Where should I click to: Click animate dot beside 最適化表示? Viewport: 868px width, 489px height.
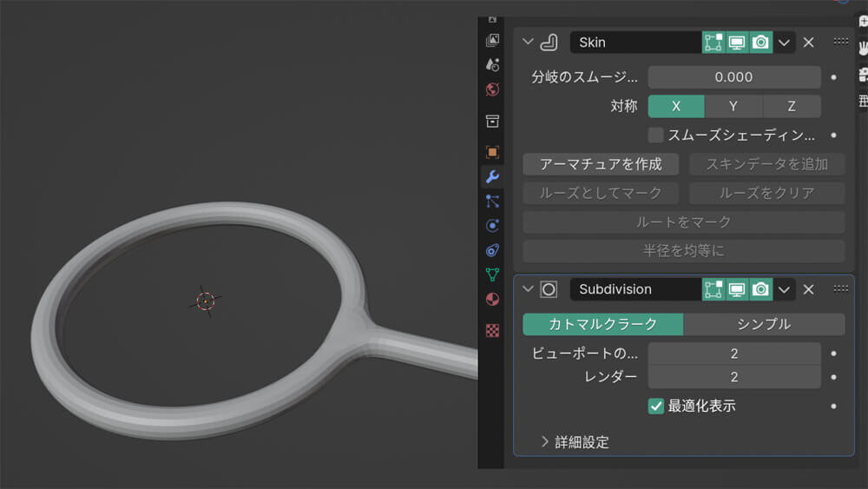pos(833,406)
